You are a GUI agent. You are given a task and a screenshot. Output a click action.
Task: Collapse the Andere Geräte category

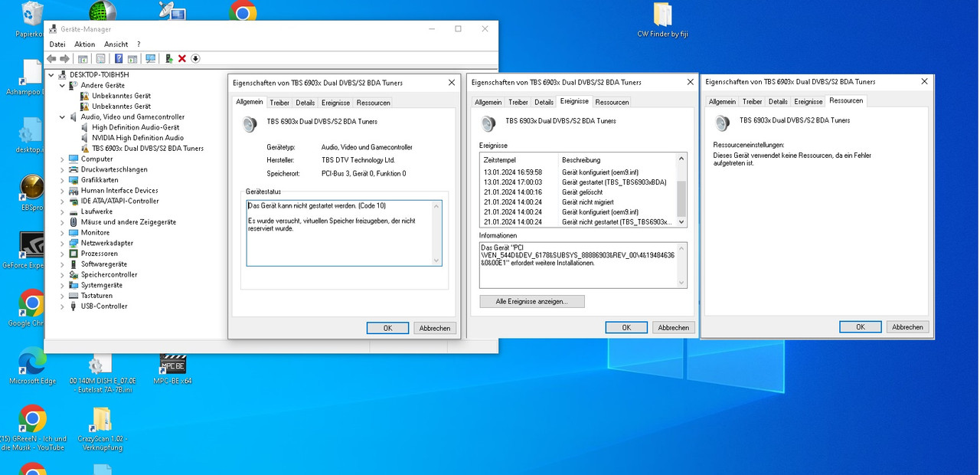[x=63, y=86]
